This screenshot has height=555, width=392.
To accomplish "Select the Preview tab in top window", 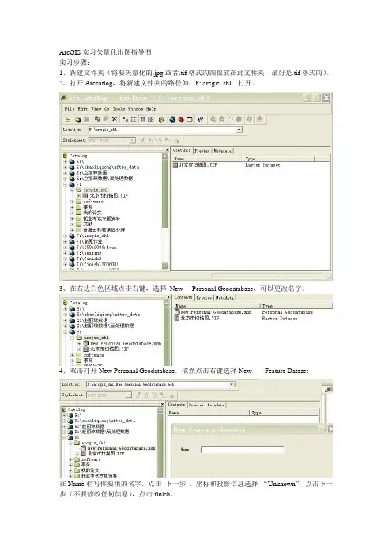I will pos(202,151).
